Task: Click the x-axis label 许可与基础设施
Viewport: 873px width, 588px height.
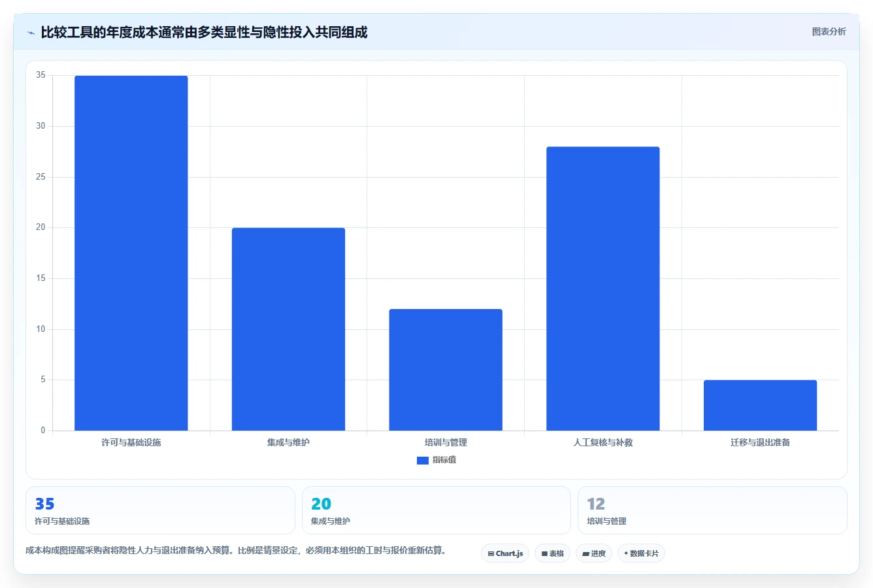Action: click(131, 442)
